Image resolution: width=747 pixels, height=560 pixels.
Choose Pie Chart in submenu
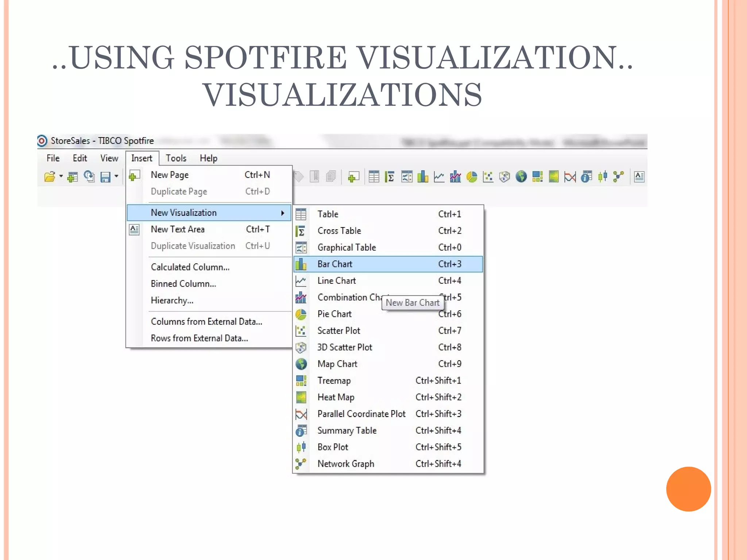click(388, 314)
